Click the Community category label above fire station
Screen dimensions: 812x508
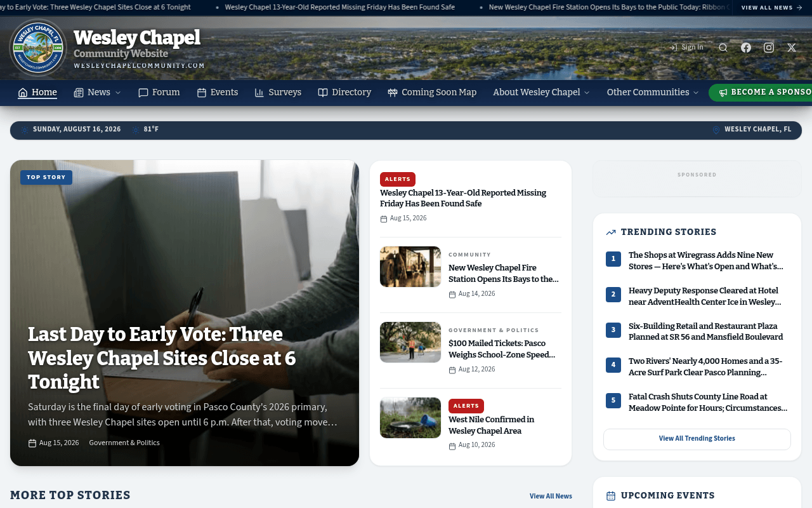click(x=469, y=255)
